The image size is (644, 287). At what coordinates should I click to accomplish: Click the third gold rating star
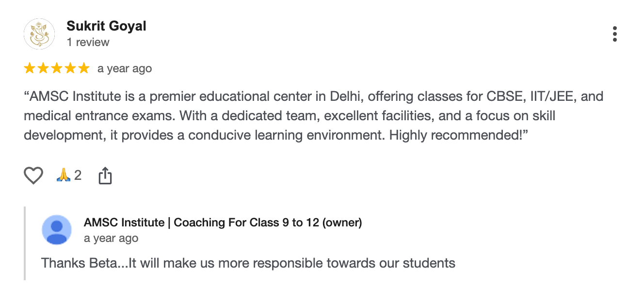(57, 69)
